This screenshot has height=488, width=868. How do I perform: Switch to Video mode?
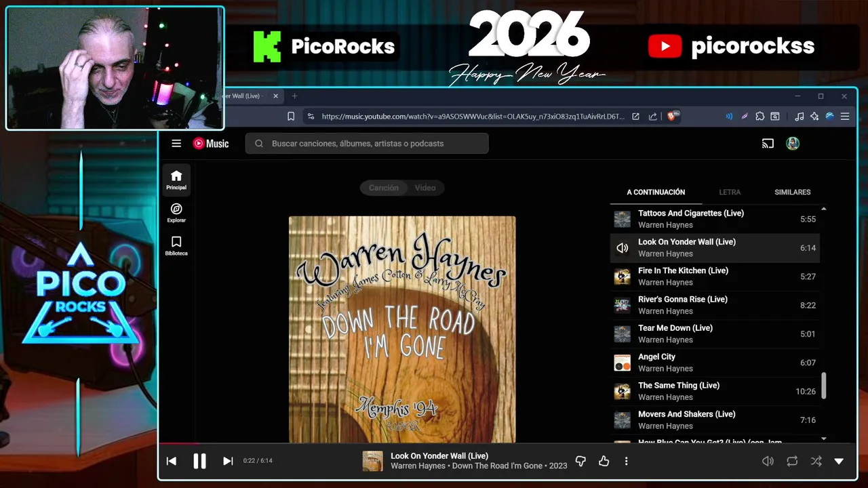(425, 188)
